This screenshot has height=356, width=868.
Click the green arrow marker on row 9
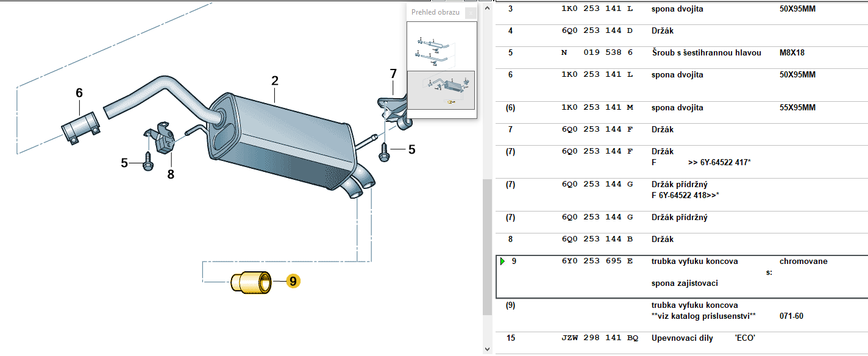502,262
